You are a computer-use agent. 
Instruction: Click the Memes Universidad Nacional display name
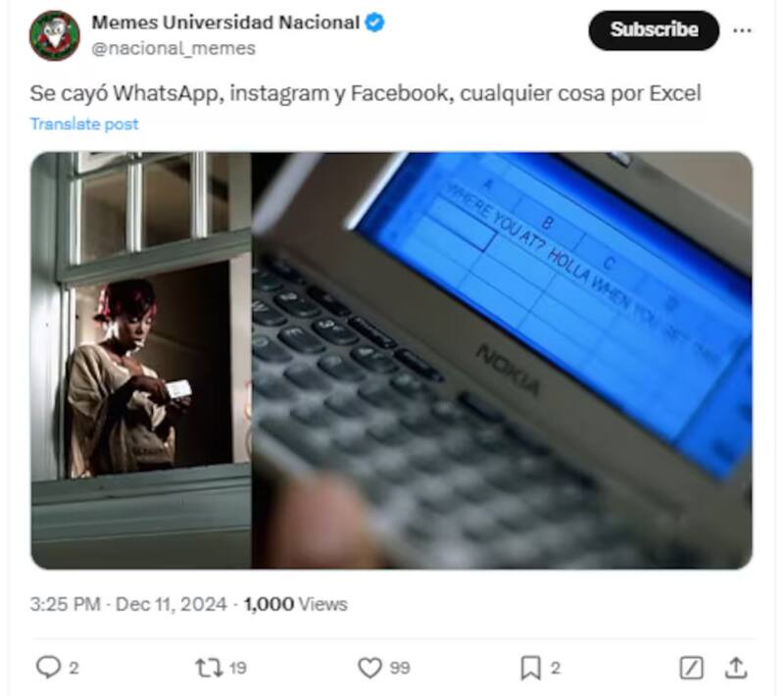pyautogui.click(x=225, y=23)
